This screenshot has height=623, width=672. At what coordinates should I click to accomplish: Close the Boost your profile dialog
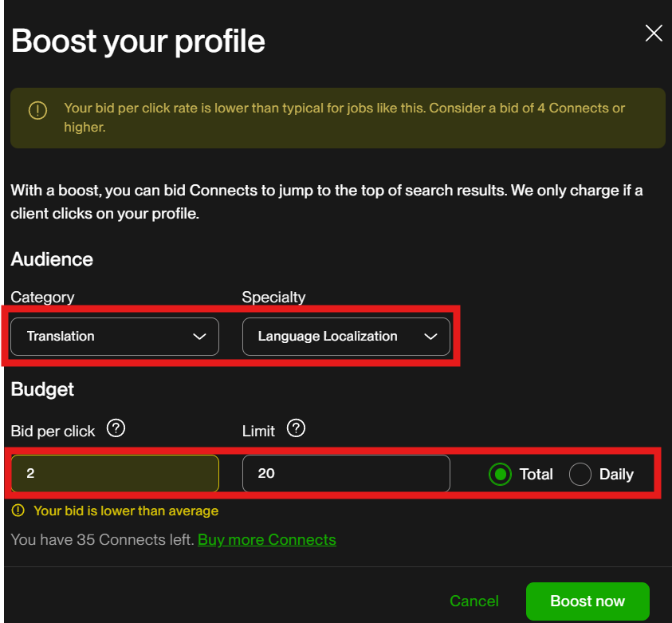tap(654, 33)
